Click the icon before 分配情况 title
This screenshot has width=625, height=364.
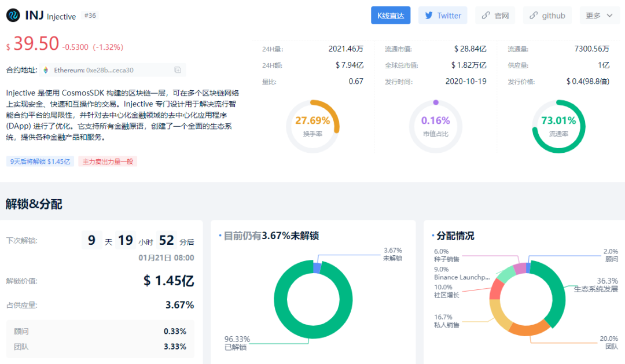coord(433,236)
